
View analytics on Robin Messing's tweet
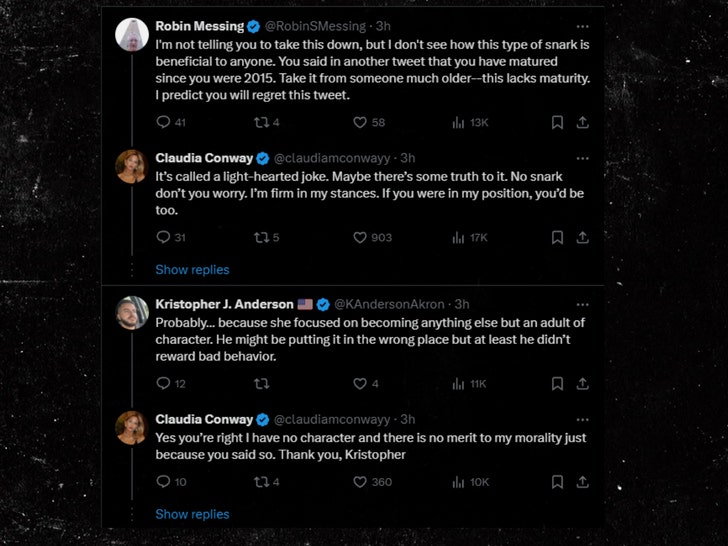(x=459, y=122)
